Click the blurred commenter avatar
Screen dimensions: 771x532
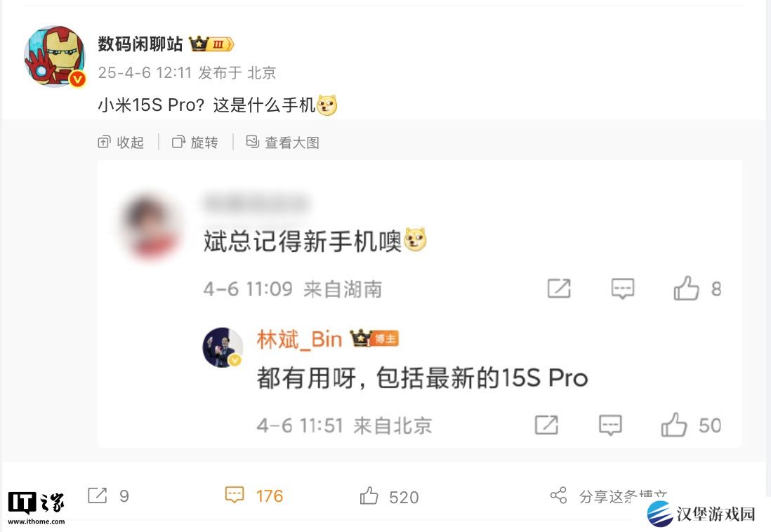(150, 226)
